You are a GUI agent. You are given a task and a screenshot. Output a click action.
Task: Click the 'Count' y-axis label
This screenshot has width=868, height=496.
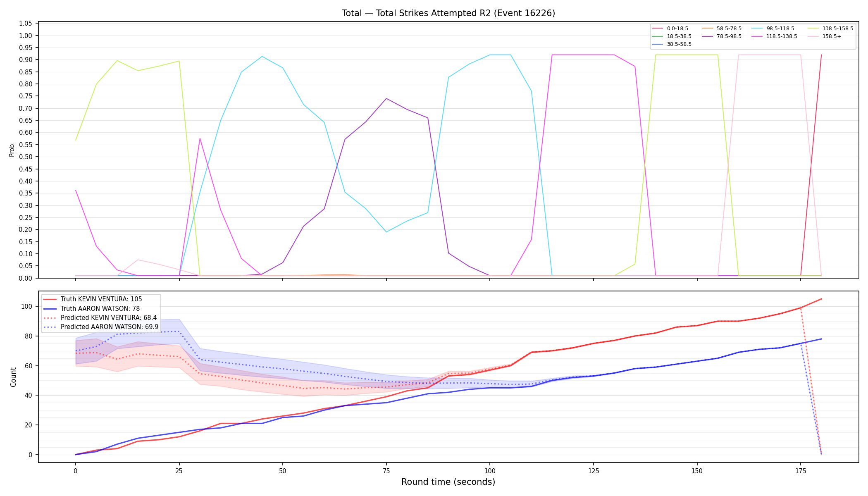[13, 377]
